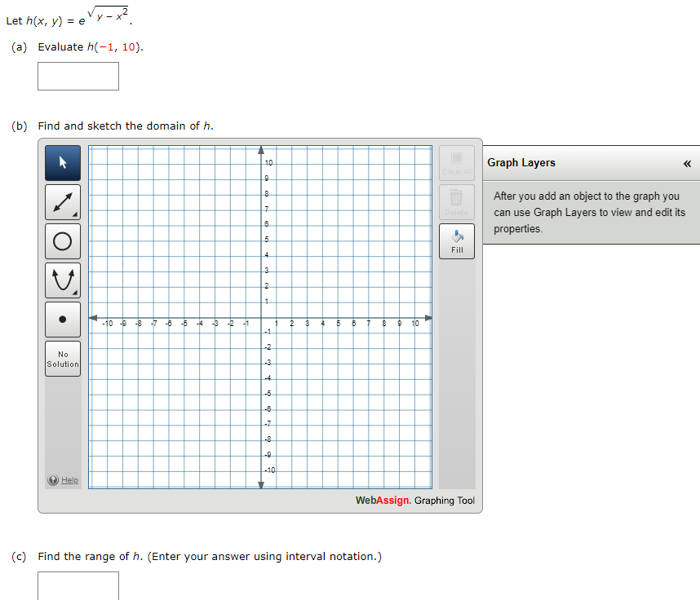The image size is (700, 600).
Task: Click the Help question-mark icon
Action: click(x=53, y=479)
